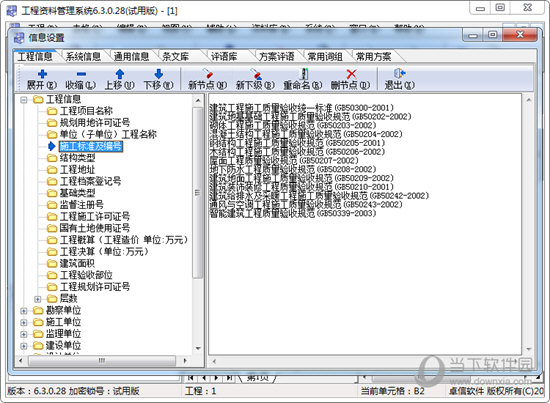Go to next sheet navigation arrow

pyautogui.click(x=216, y=378)
